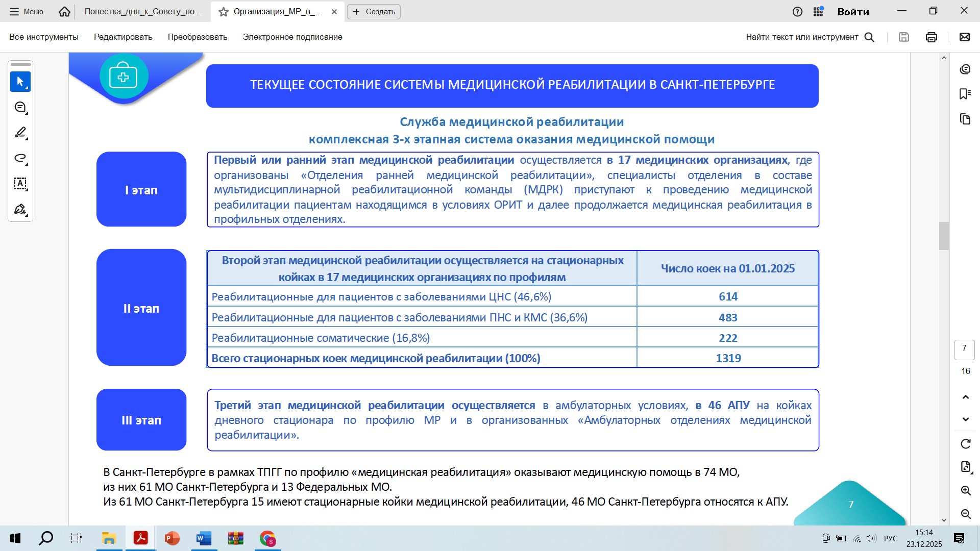Open the add comment tool
The width and height of the screenshot is (980, 551).
[20, 107]
